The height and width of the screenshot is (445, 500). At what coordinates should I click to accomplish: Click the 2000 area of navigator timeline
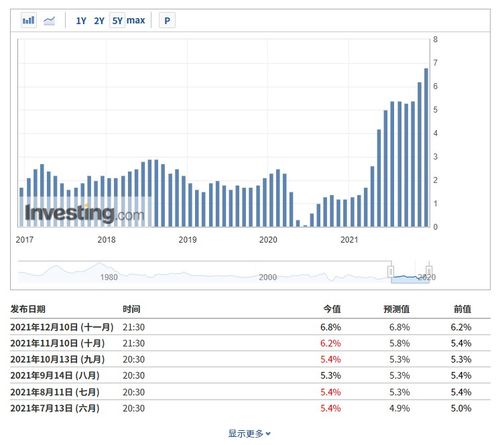(268, 277)
